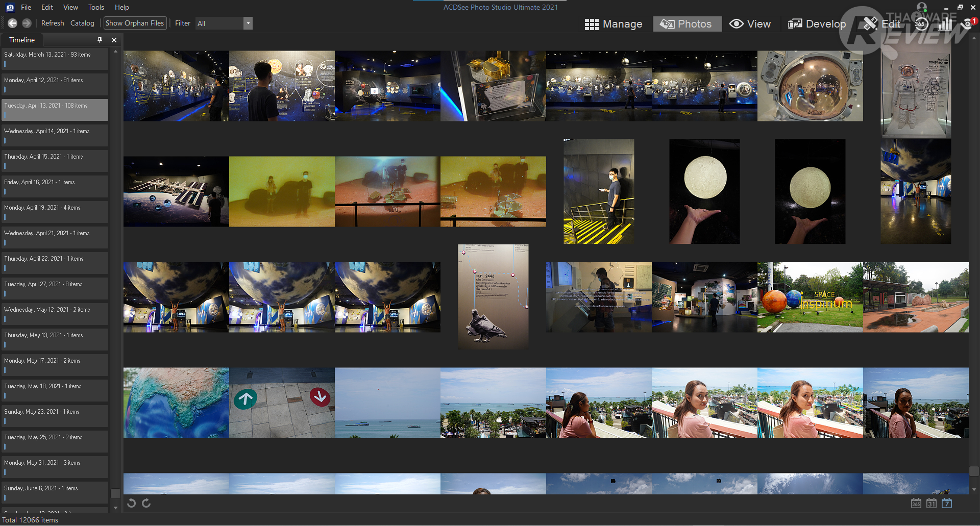Viewport: 980px width, 526px height.
Task: Select the pigeon exhibit panel photo
Action: coord(493,297)
